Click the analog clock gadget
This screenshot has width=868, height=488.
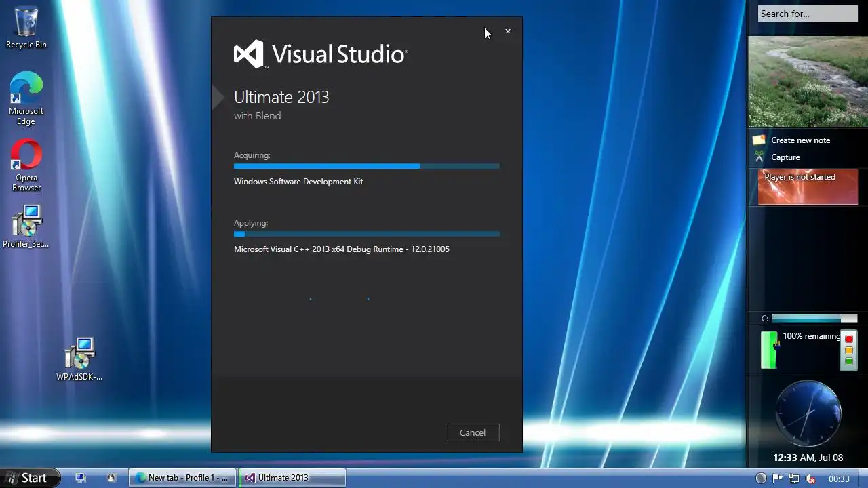click(x=808, y=413)
